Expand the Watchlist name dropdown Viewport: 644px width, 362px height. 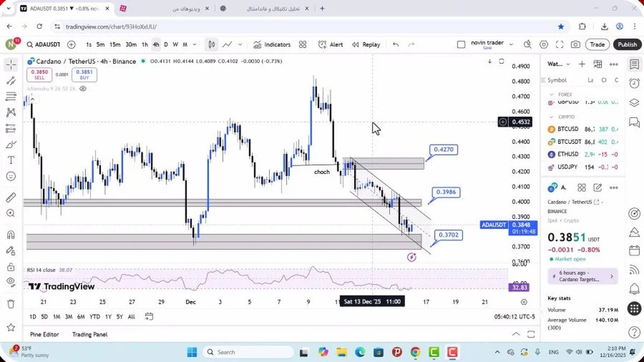[x=559, y=64]
